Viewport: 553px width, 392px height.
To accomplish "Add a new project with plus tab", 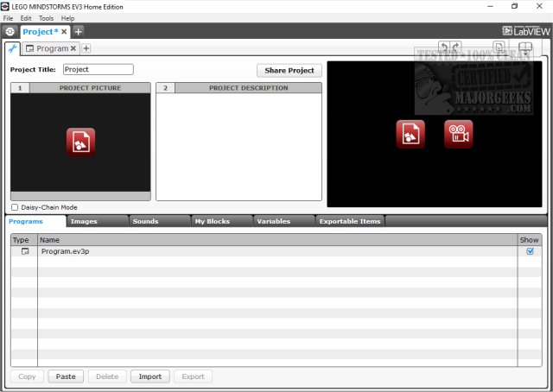I will point(79,32).
